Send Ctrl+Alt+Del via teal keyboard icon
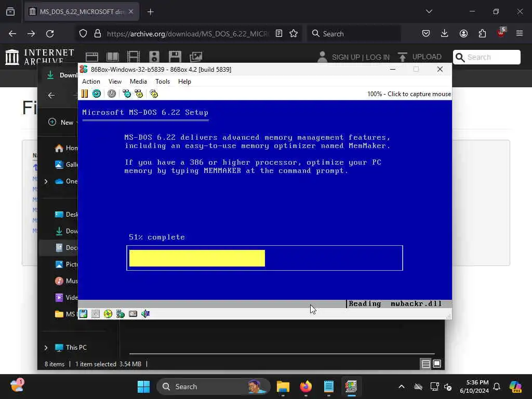 (x=127, y=94)
